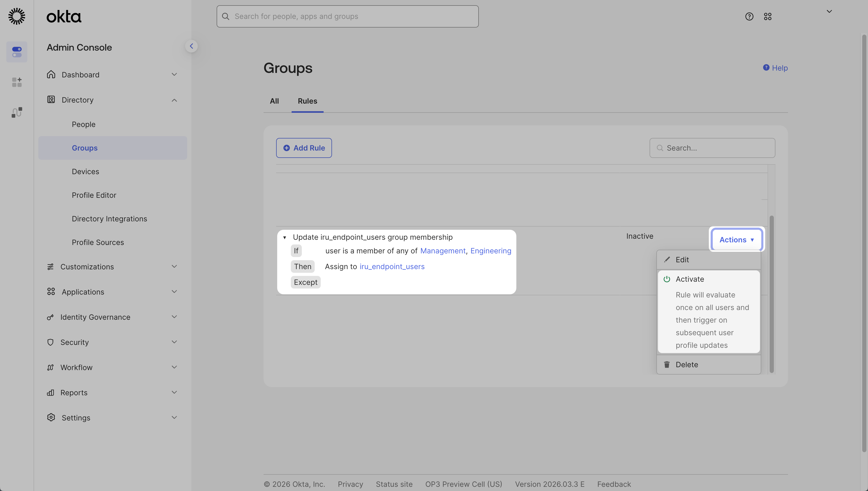Open Groups in the sidebar
The image size is (868, 491).
pyautogui.click(x=112, y=148)
